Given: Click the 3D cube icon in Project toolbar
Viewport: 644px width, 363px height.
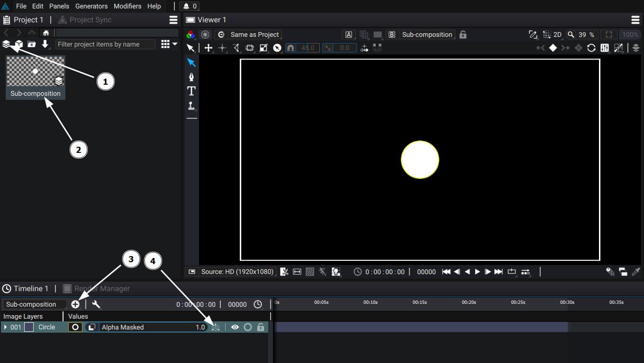Looking at the screenshot, I should pos(18,44).
